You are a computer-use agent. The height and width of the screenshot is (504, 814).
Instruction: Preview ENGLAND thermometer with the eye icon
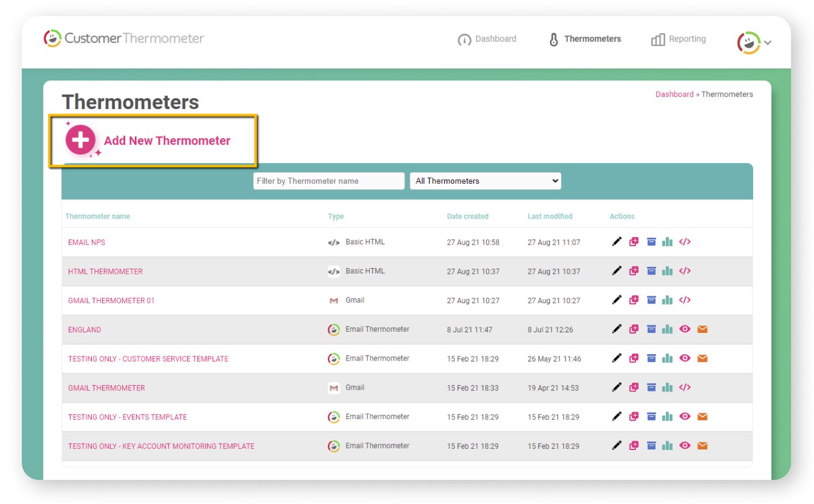click(x=684, y=329)
